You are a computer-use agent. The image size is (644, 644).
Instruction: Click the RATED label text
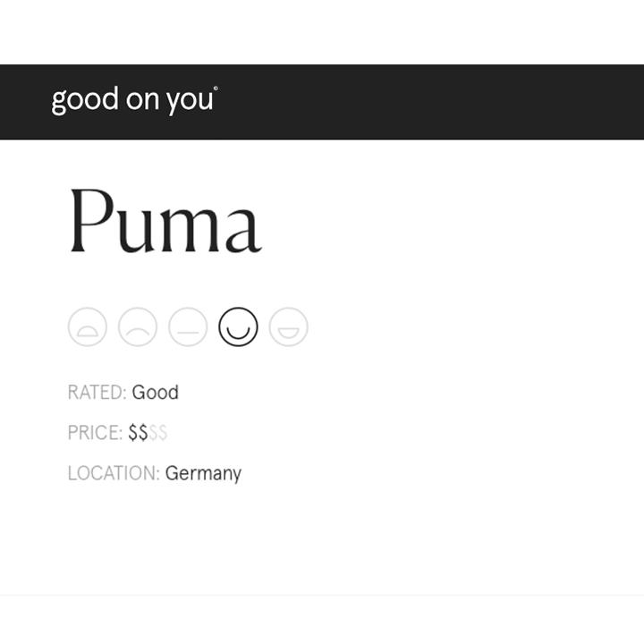[97, 393]
